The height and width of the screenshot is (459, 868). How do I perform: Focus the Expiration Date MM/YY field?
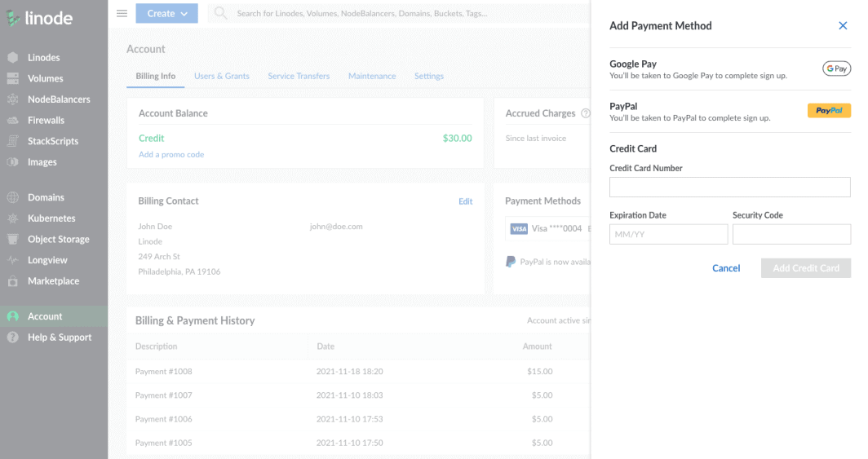pyautogui.click(x=668, y=235)
